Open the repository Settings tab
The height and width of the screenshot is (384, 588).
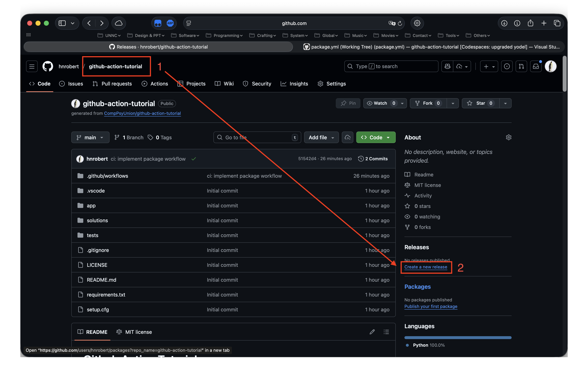coord(331,84)
